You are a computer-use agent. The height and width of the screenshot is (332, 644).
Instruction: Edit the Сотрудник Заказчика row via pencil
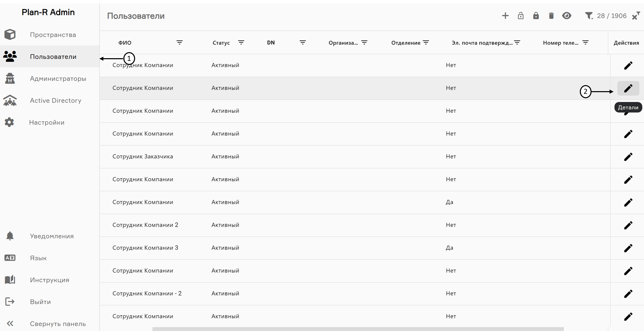coord(628,157)
